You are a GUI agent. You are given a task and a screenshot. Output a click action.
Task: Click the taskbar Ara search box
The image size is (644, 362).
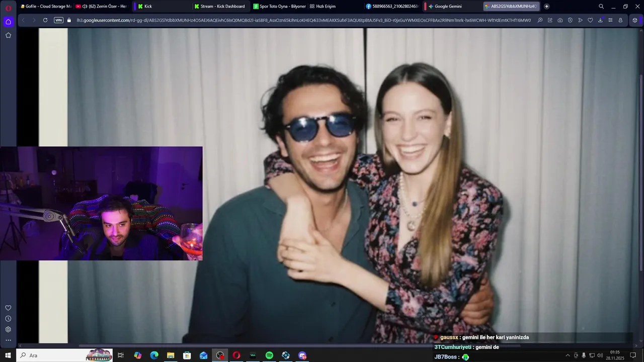click(x=65, y=355)
